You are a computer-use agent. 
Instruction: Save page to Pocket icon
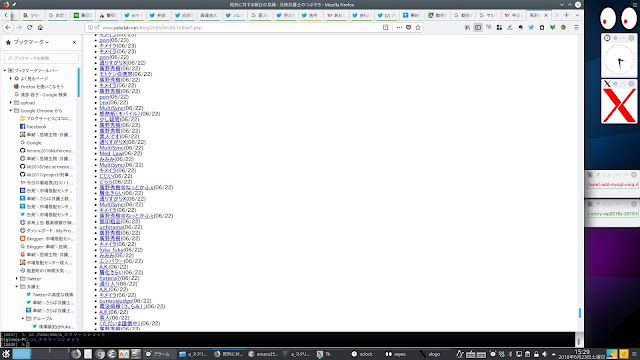[409, 27]
